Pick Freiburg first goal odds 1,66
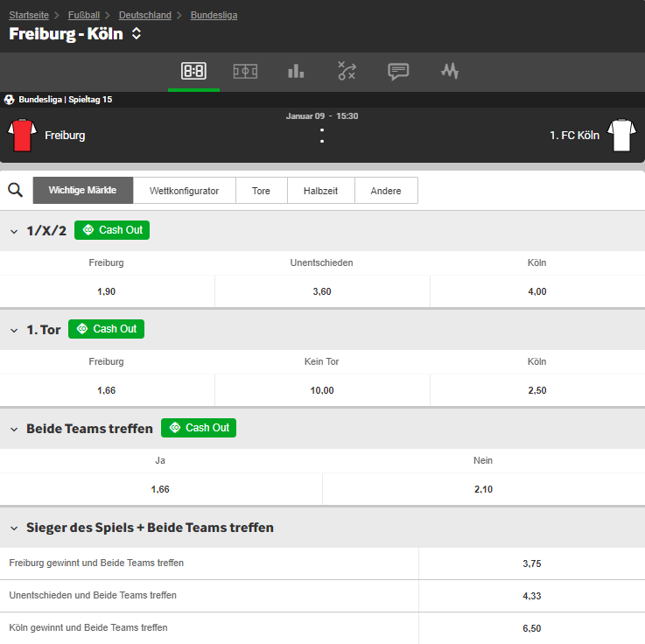The image size is (645, 644). 107,390
